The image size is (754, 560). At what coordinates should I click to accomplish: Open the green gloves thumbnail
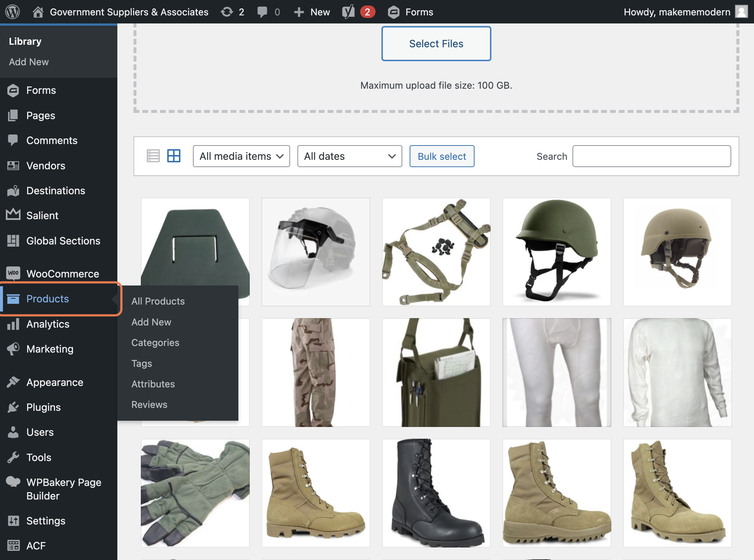click(x=195, y=493)
